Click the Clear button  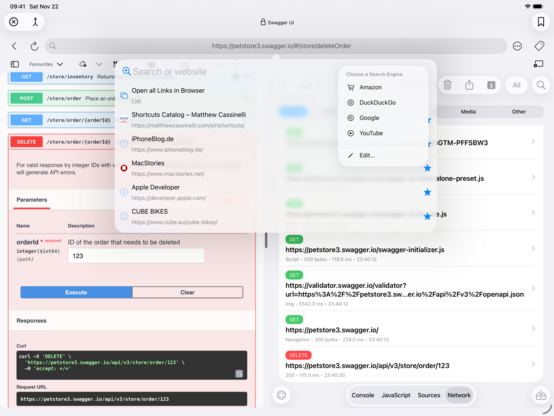(x=187, y=292)
